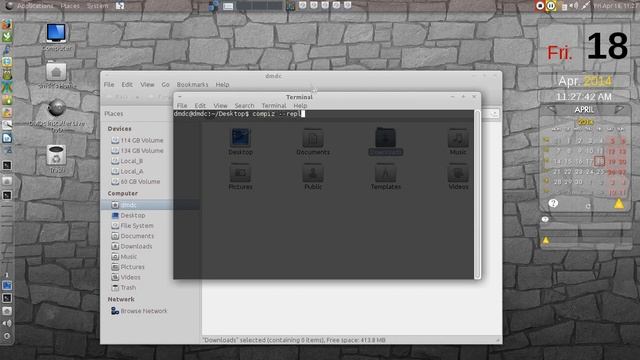Screen dimensions: 640x360
Task: Click the volume icon in top panel tray
Action: click(574, 6)
